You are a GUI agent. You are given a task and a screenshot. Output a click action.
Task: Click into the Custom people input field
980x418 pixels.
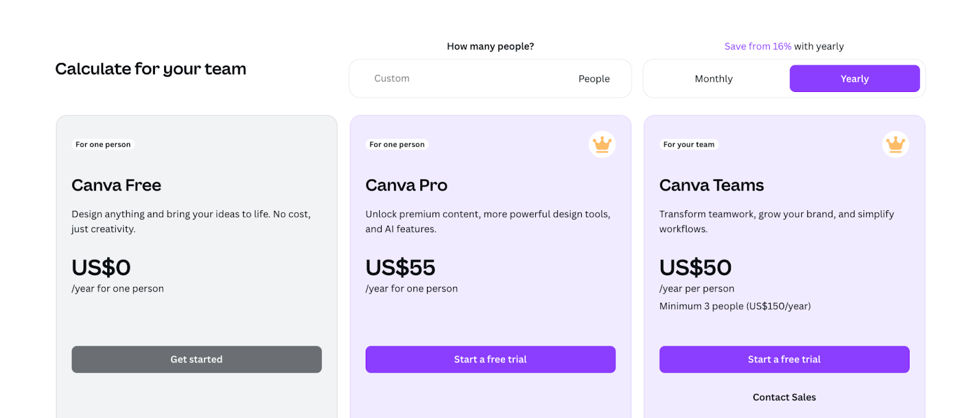coord(429,78)
